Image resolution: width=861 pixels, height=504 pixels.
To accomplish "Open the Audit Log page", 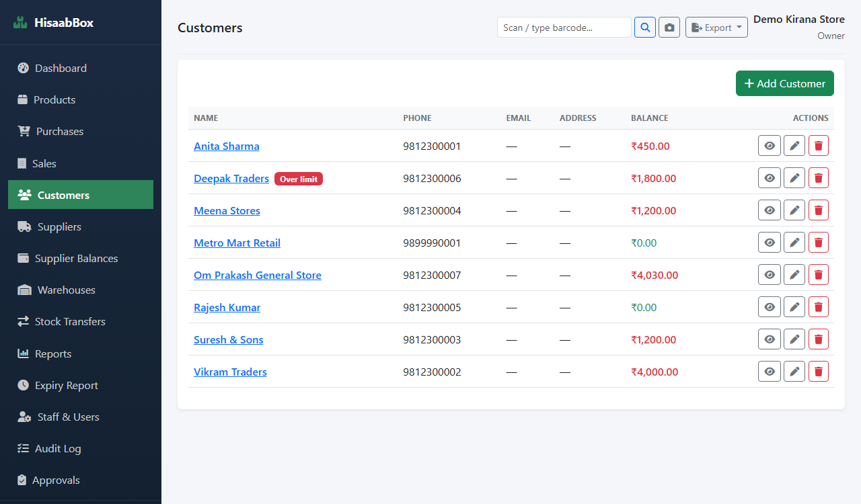I will 81,448.
